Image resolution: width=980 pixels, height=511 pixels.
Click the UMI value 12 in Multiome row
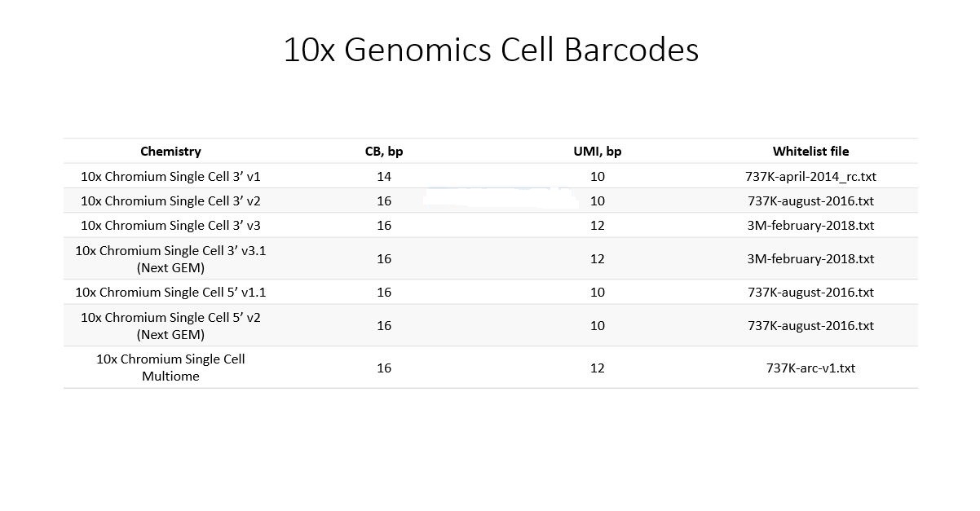pyautogui.click(x=598, y=368)
